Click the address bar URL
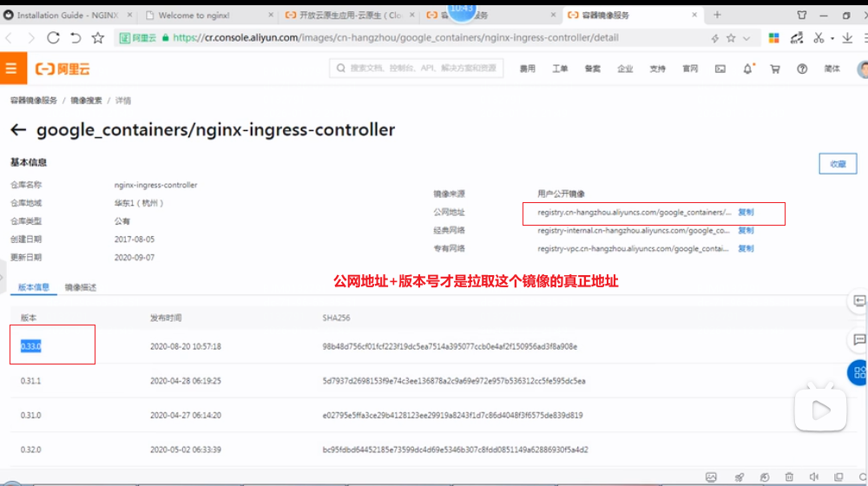This screenshot has height=486, width=868. (396, 37)
